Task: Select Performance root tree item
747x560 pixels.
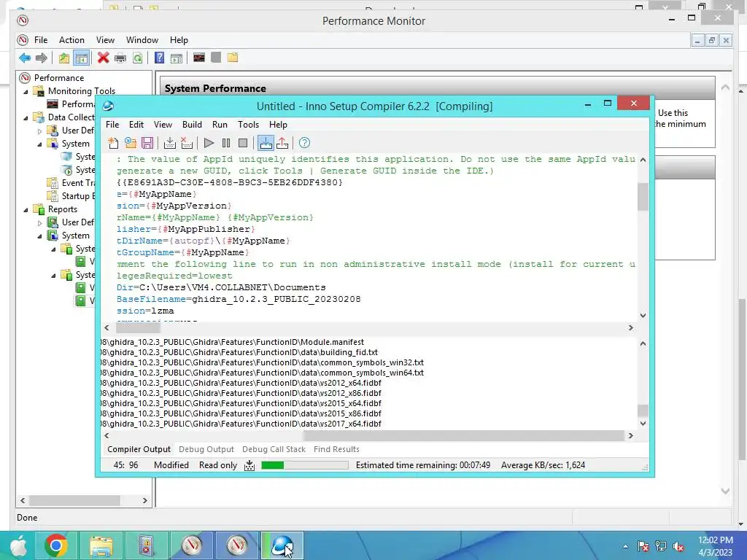Action: pyautogui.click(x=58, y=77)
